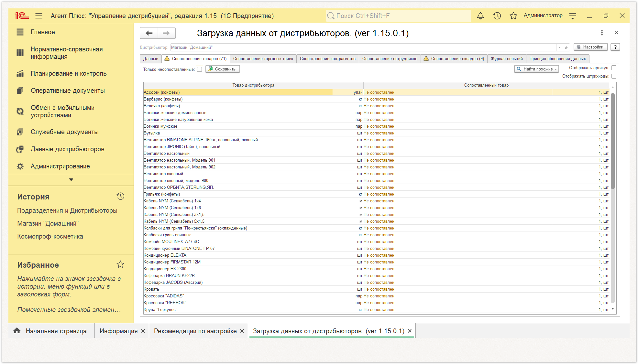Viewport: 638px width, 364px height.
Task: Click the scroll up arrow of table
Action: (613, 87)
